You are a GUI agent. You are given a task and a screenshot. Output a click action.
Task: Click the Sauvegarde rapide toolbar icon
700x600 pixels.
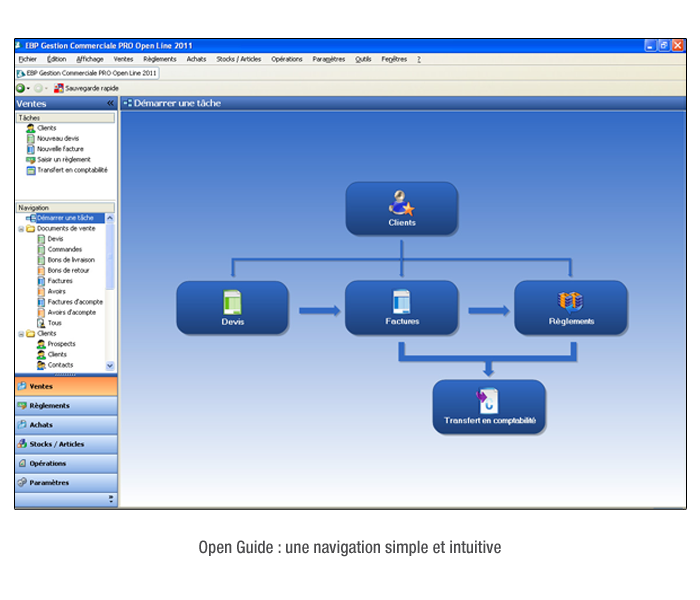[x=59, y=88]
